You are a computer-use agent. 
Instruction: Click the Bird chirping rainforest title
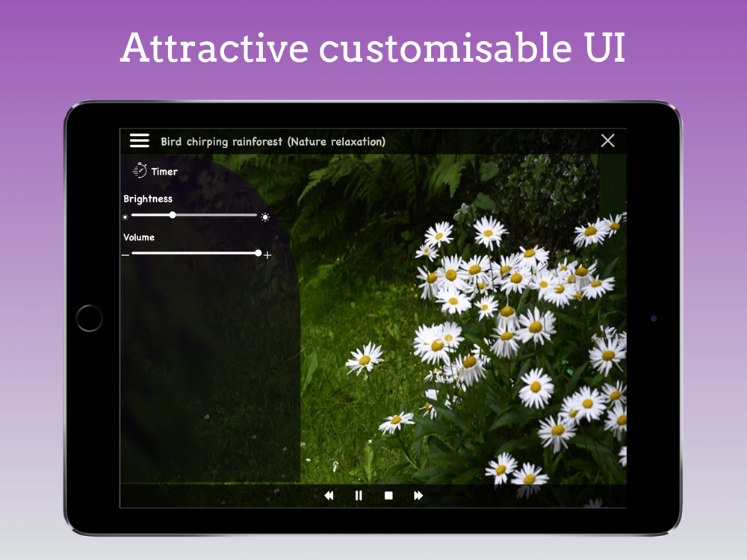point(273,141)
